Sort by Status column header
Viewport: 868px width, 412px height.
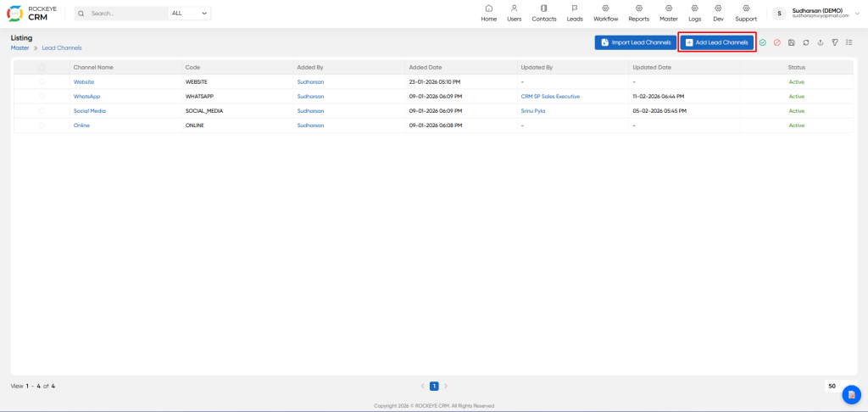click(797, 67)
